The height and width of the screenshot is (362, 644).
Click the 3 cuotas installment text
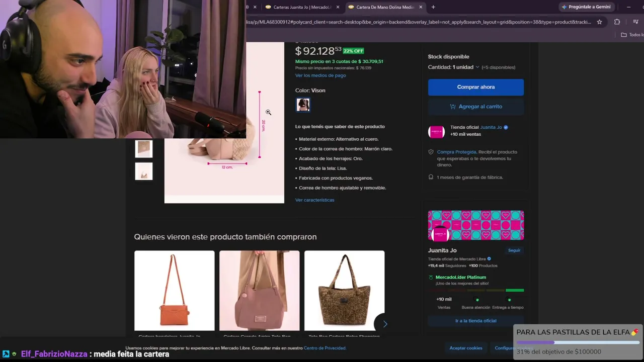339,61
